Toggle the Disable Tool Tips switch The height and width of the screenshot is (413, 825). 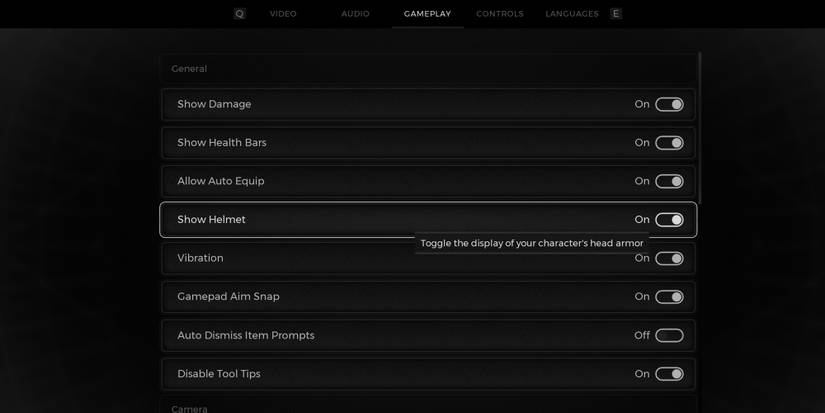(x=669, y=374)
